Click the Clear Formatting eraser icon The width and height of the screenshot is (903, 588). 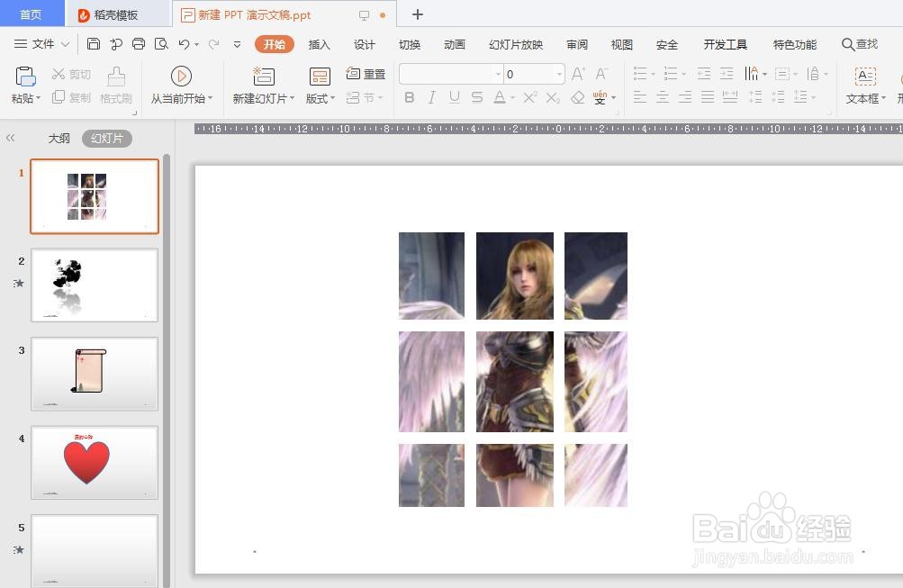coord(577,97)
